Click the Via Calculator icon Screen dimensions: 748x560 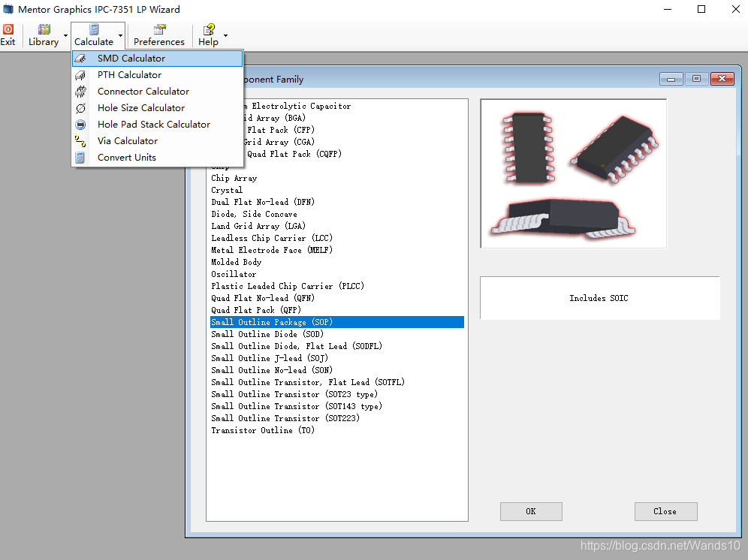click(81, 141)
